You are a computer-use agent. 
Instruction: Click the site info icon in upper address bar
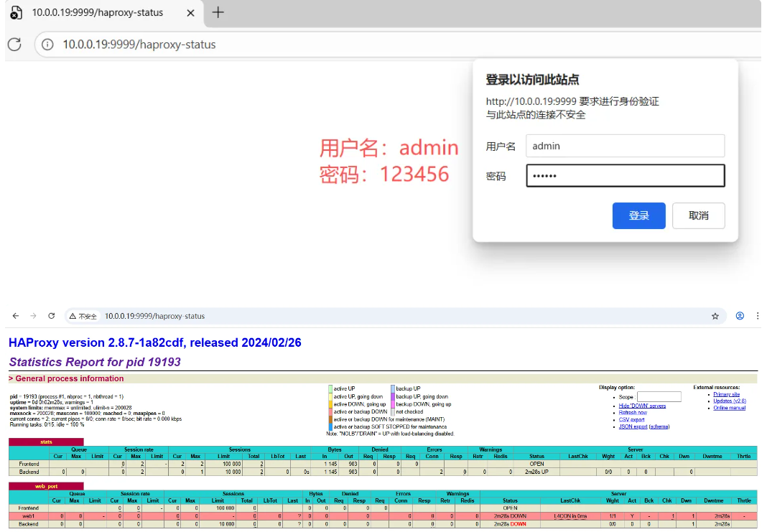pyautogui.click(x=48, y=45)
